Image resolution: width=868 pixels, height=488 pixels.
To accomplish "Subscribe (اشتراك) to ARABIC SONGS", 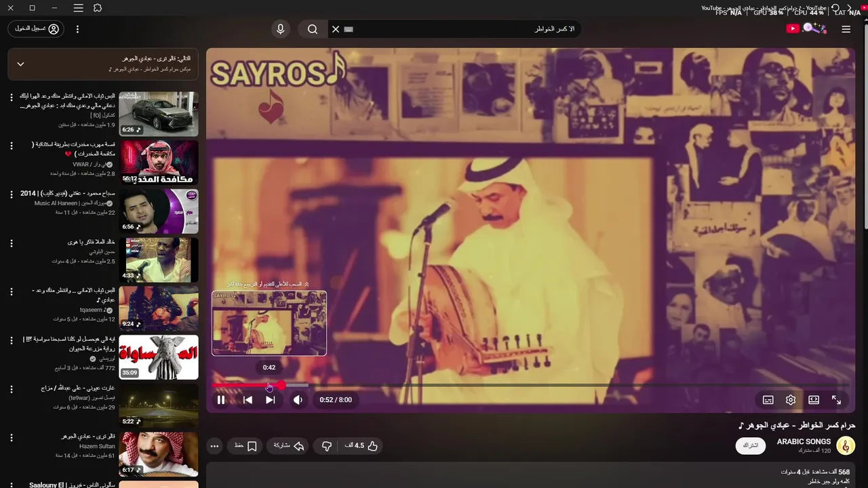I will [x=750, y=445].
